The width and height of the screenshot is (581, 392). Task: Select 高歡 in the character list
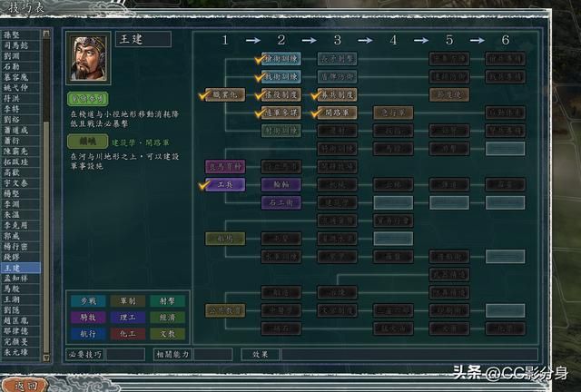click(20, 172)
